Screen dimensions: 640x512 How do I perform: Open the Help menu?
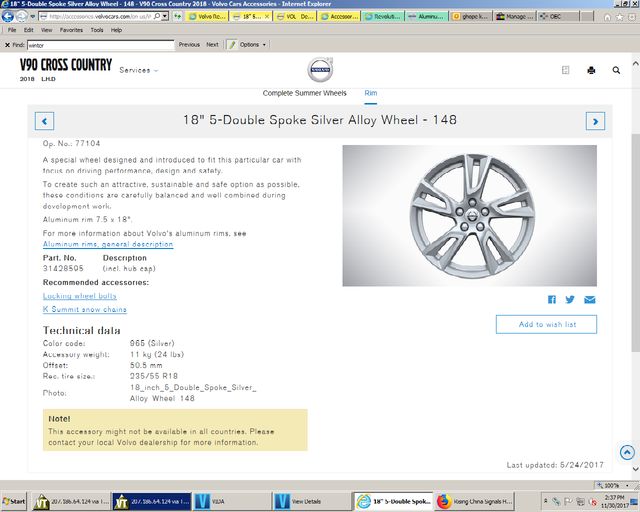tap(116, 30)
